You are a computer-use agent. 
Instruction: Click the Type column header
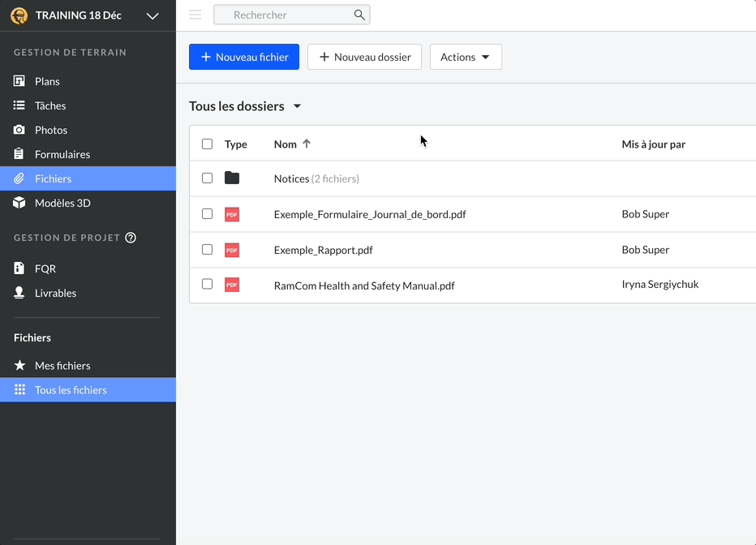(x=236, y=144)
